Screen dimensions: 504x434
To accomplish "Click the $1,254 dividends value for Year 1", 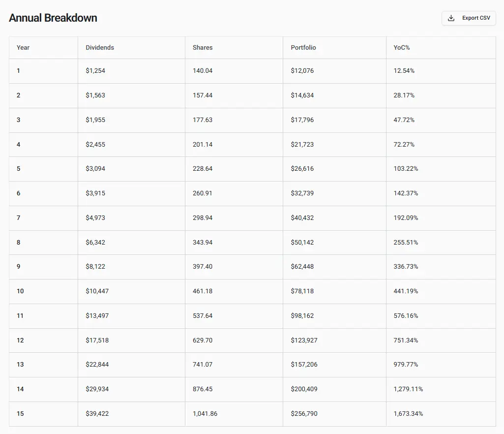I will tap(95, 71).
